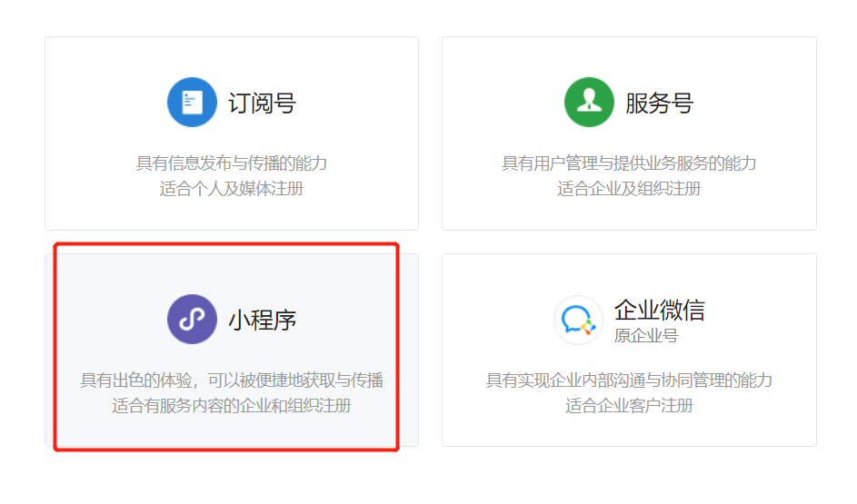Viewport: 857px width, 504px height.
Task: Click text 适合企业客户注册
Action: click(x=629, y=405)
